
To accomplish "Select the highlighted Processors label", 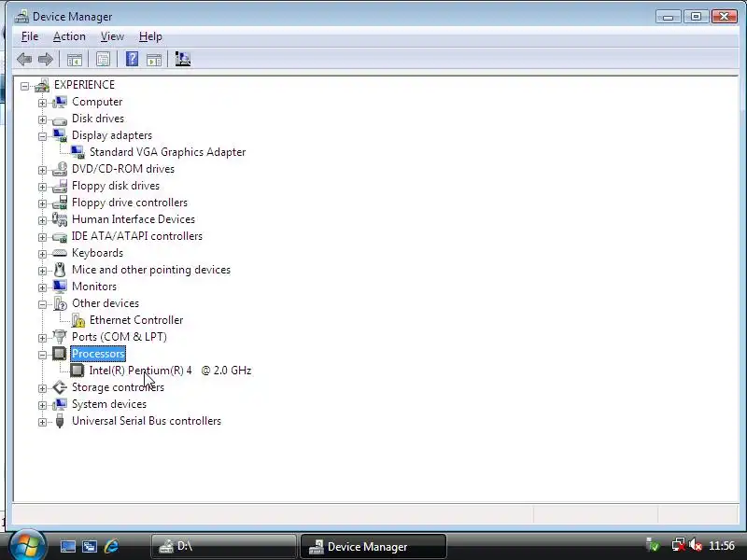I will [98, 354].
